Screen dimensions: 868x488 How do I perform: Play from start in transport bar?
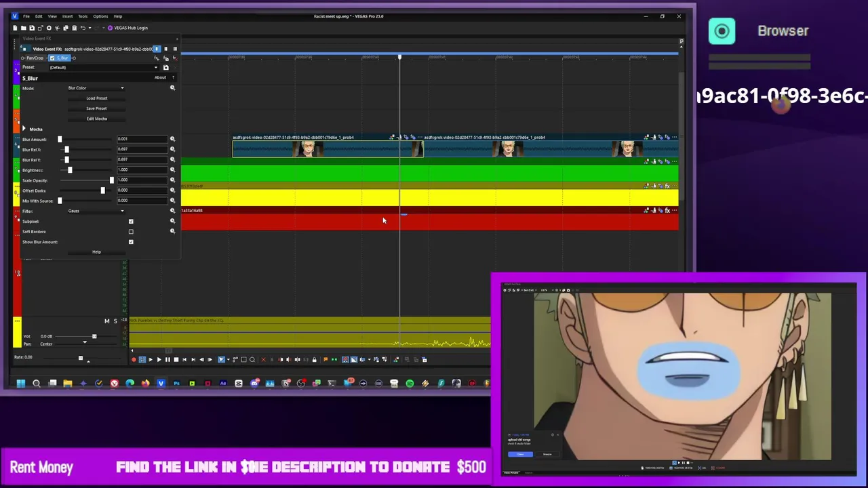click(x=151, y=359)
